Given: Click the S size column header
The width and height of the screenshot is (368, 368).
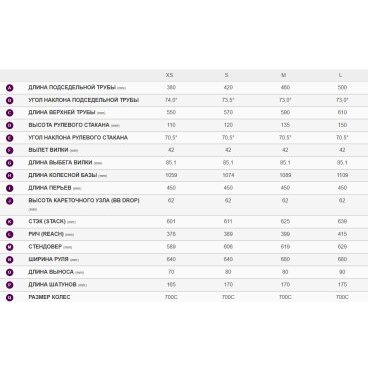Looking at the screenshot, I should [226, 75].
